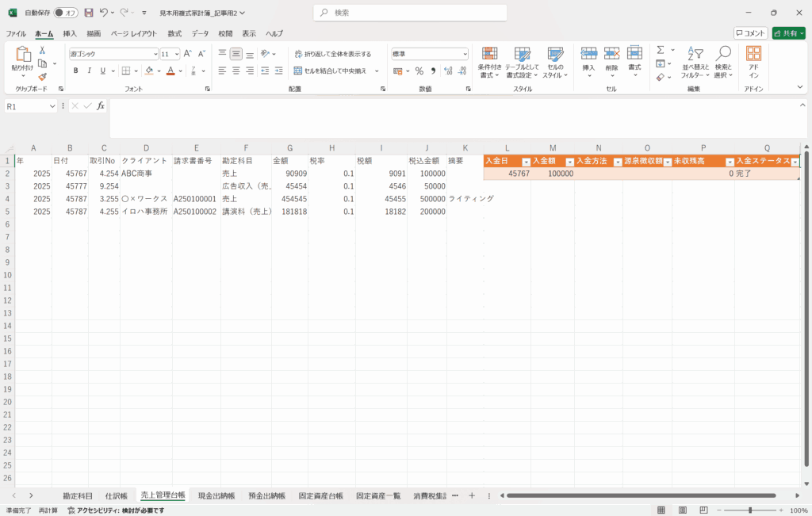The width and height of the screenshot is (812, 516).
Task: Click the 共有 share button
Action: tap(789, 33)
